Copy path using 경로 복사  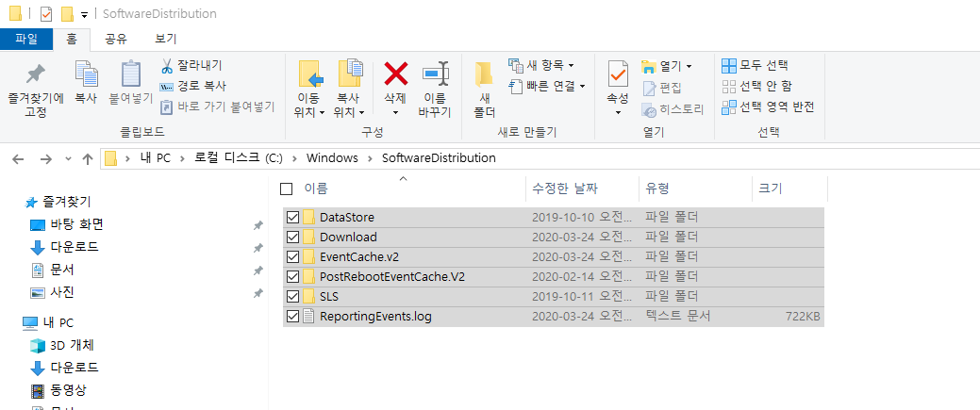click(192, 87)
